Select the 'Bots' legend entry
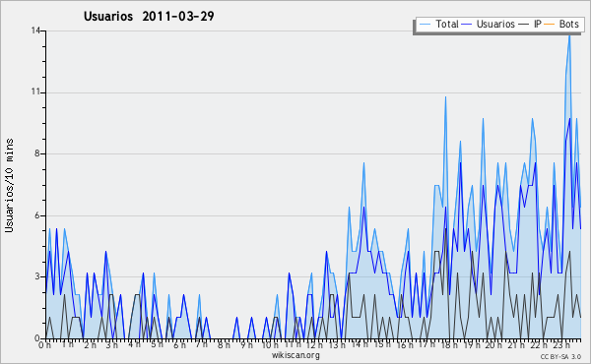This screenshot has height=364, width=591. click(x=561, y=24)
